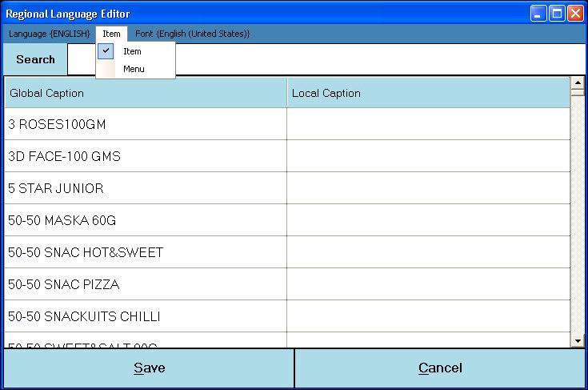This screenshot has height=390, width=588.
Task: Select the 5 STAR JUNIOR row
Action: click(x=146, y=188)
